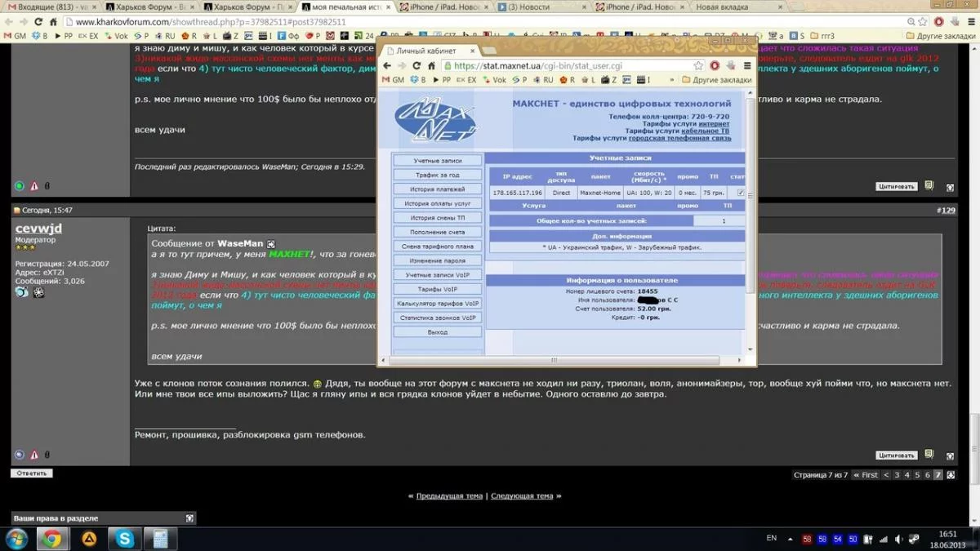Select 'Пополнение счета' in the Maxnet sidebar menu

[x=437, y=232]
